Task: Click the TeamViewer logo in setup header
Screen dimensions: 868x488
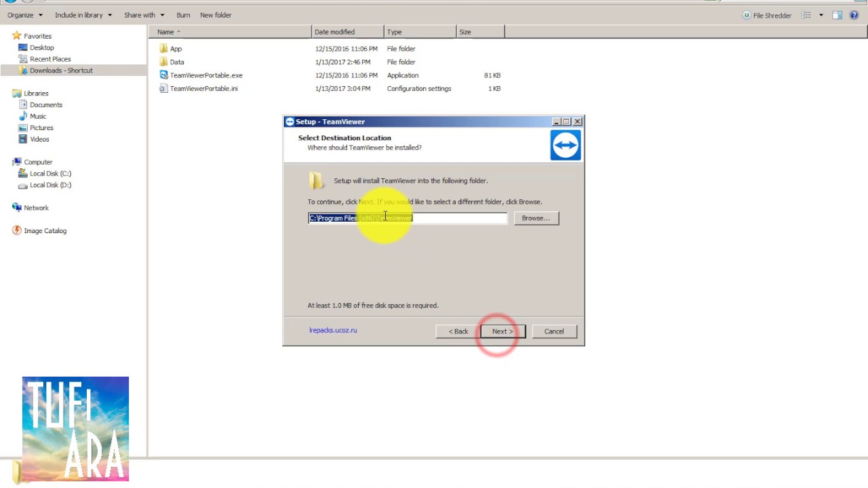Action: click(x=566, y=145)
